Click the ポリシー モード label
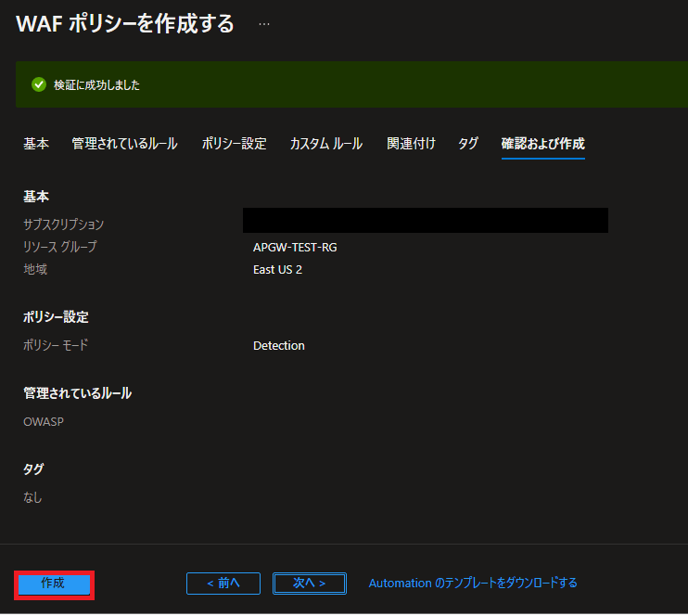 [x=56, y=345]
